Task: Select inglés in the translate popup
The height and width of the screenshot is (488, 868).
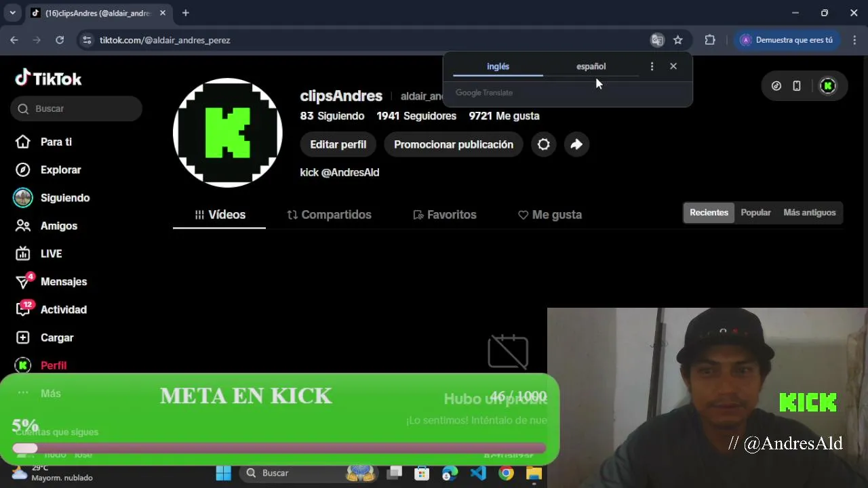Action: (x=498, y=66)
